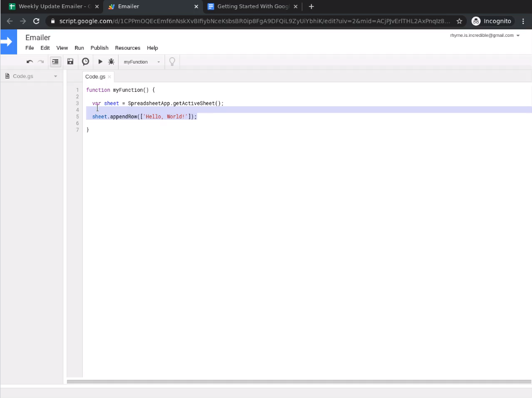Image resolution: width=532 pixels, height=398 pixels.
Task: Bookmark this page with star icon
Action: pyautogui.click(x=459, y=21)
